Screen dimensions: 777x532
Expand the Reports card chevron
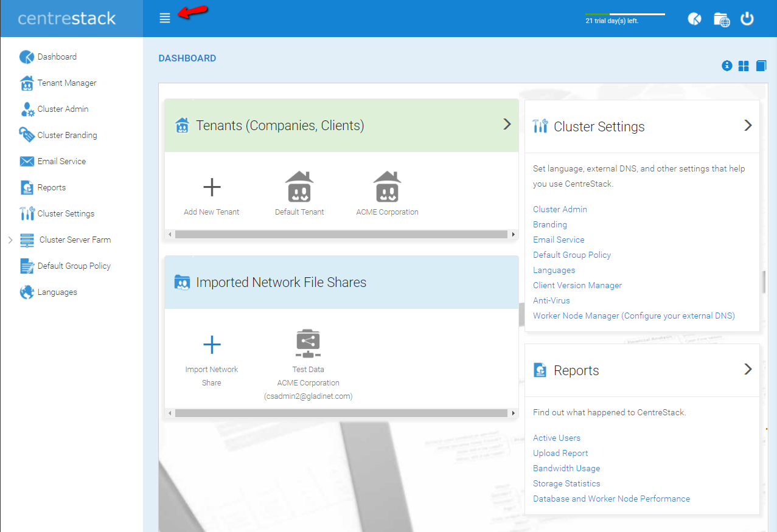click(748, 369)
